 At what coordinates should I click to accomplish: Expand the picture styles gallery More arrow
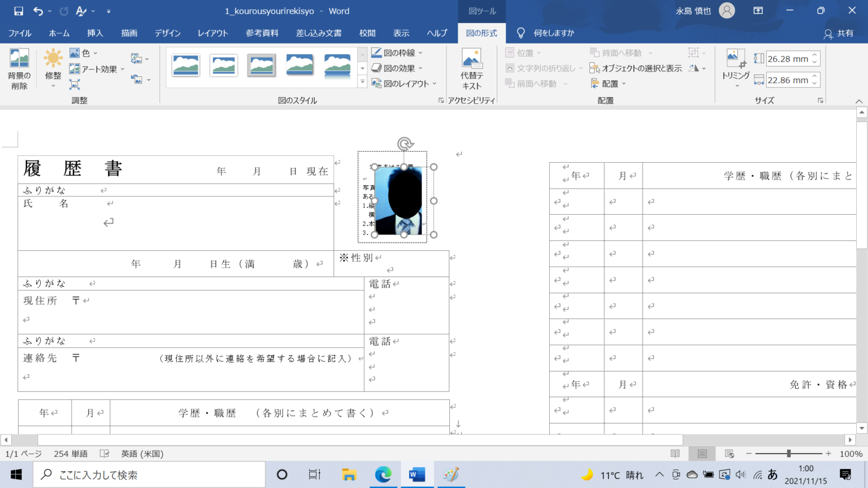coord(363,82)
